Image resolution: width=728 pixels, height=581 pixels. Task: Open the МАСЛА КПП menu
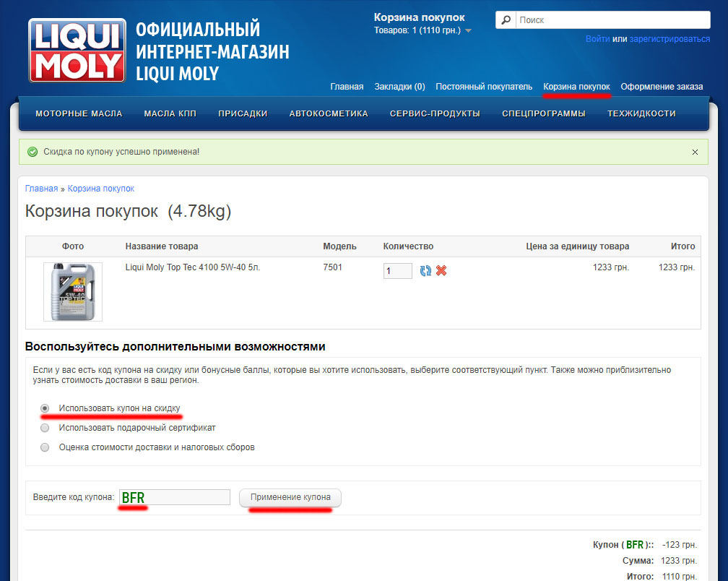pos(170,113)
